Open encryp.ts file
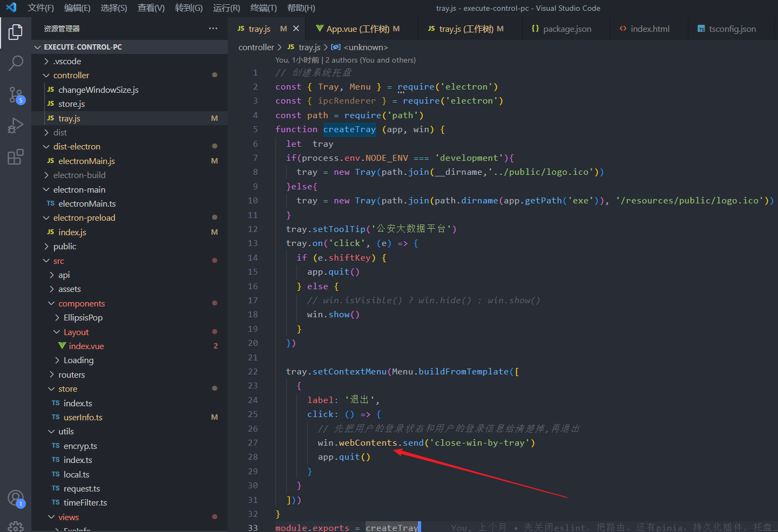 click(x=130, y=446)
